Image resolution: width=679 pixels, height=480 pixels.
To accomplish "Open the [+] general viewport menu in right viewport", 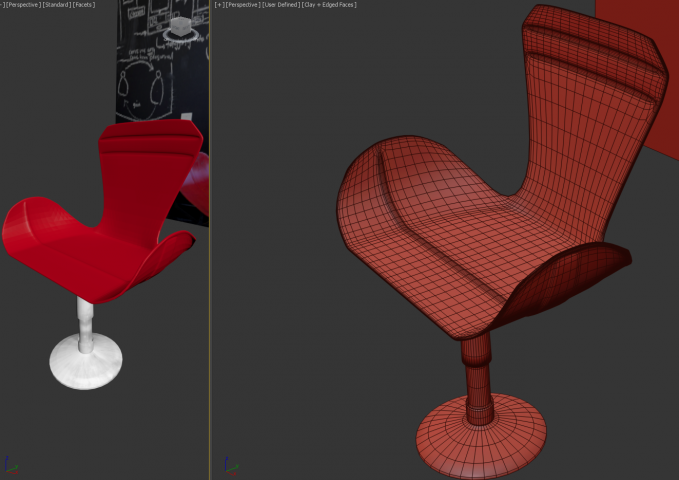I will pos(219,5).
